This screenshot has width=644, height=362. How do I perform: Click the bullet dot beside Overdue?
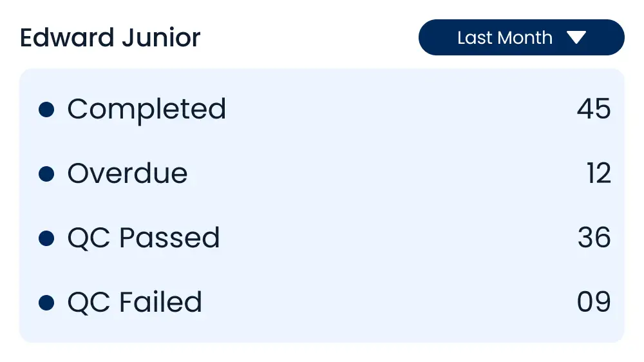coord(46,174)
